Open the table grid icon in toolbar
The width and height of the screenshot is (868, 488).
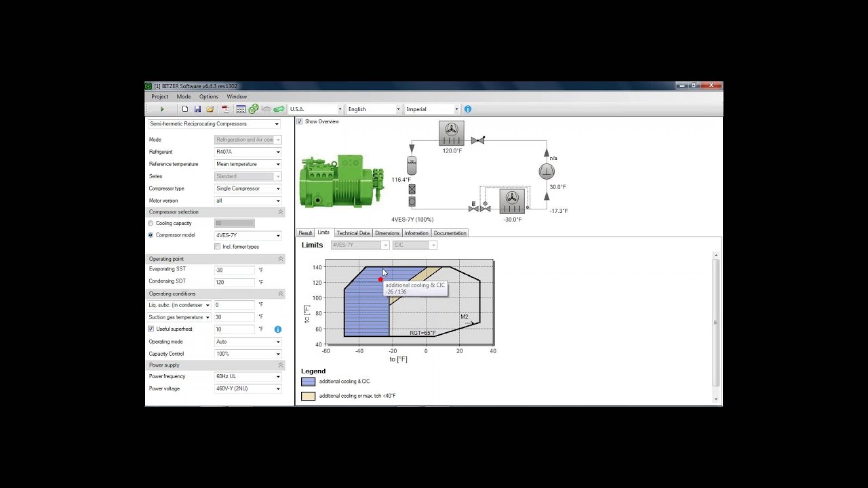240,109
